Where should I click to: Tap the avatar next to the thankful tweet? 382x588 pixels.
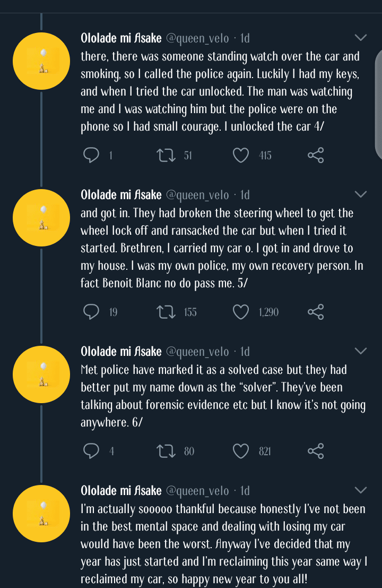pos(41,514)
